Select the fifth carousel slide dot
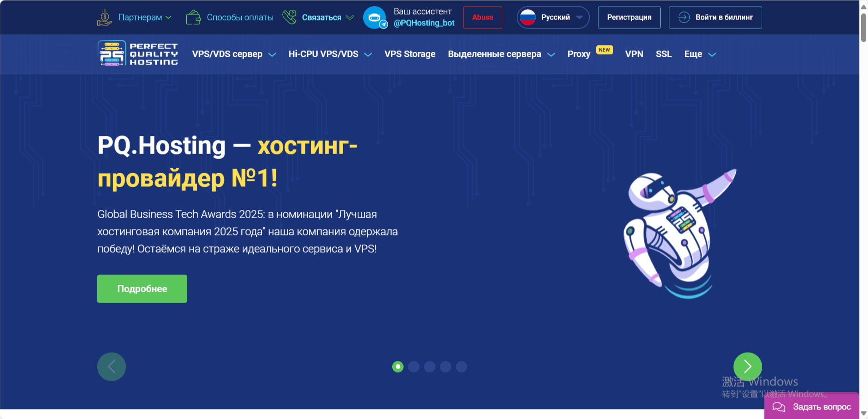 click(x=461, y=367)
